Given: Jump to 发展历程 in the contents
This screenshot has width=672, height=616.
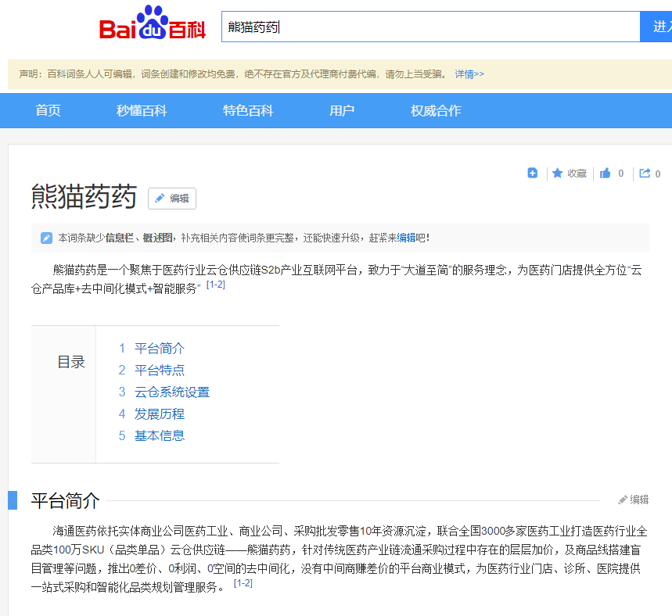Looking at the screenshot, I should pos(159,414).
